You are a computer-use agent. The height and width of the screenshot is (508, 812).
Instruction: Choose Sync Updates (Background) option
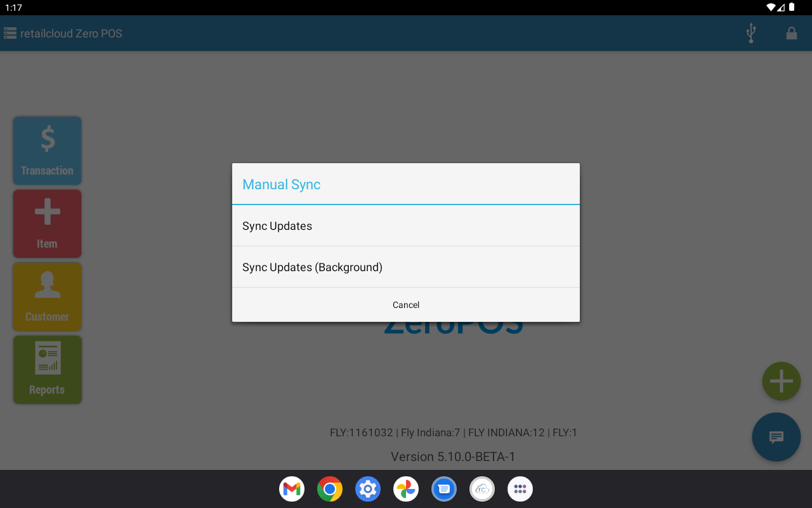[x=406, y=267]
